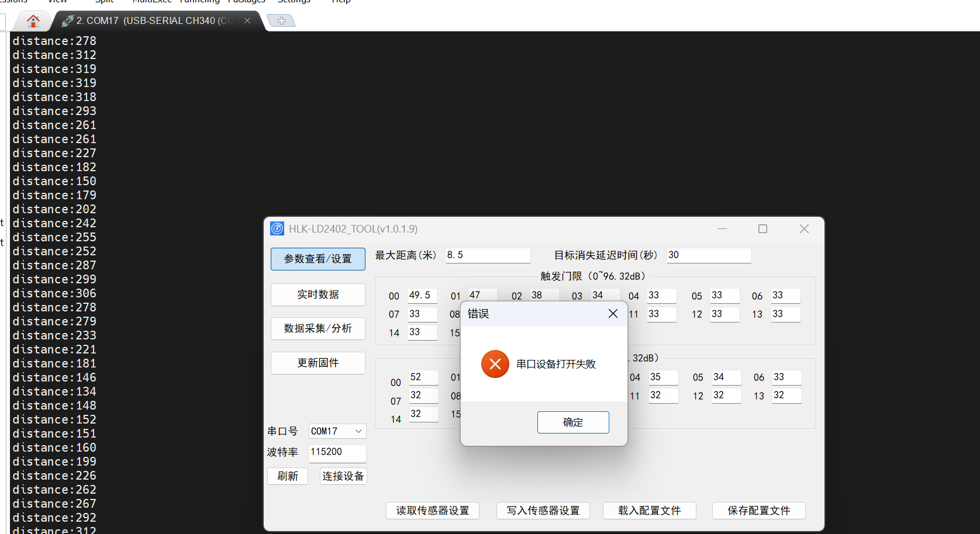Click the home icon tab

click(x=33, y=21)
